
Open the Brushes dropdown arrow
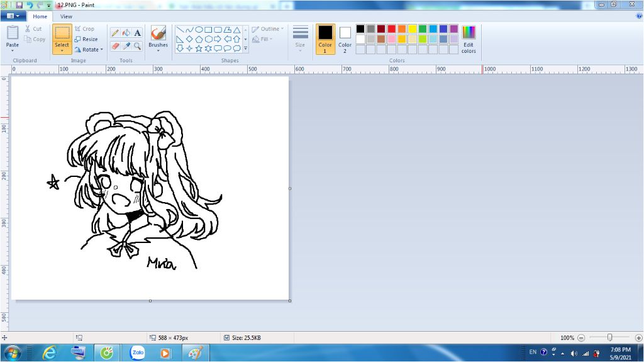[158, 50]
